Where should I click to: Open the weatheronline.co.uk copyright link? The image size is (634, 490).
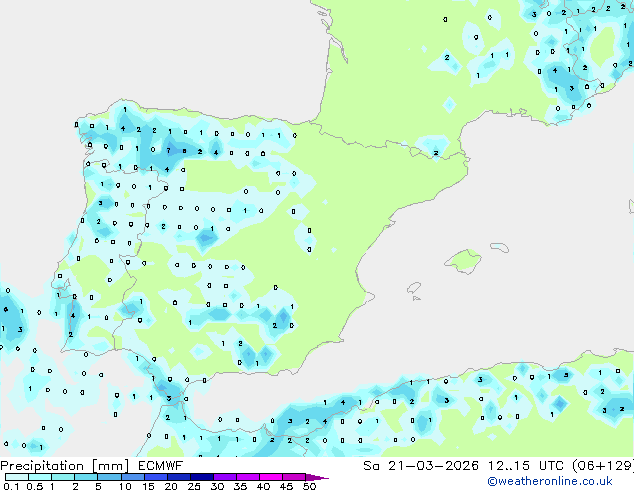tap(550, 481)
